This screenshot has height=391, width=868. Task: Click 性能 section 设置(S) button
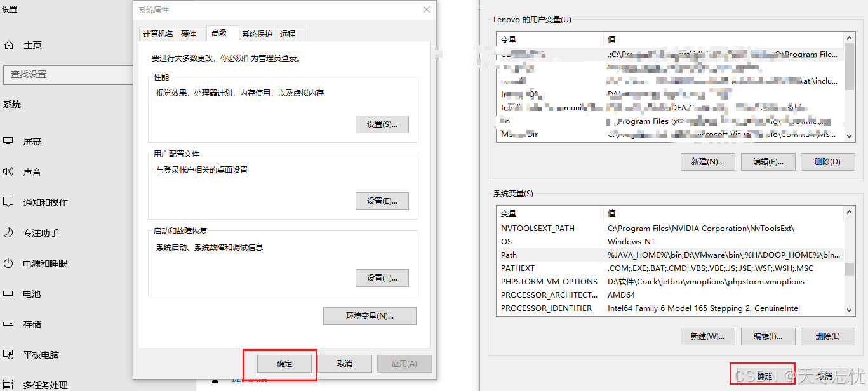[382, 124]
